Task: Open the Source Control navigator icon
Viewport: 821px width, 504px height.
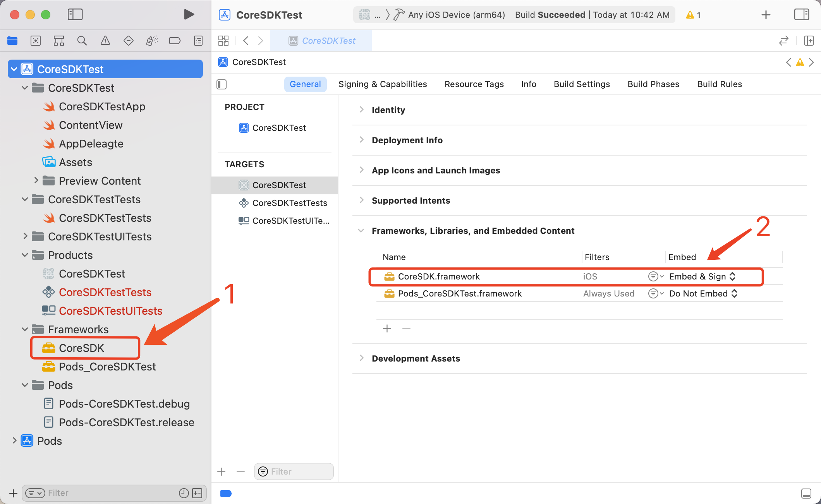Action: 36,41
